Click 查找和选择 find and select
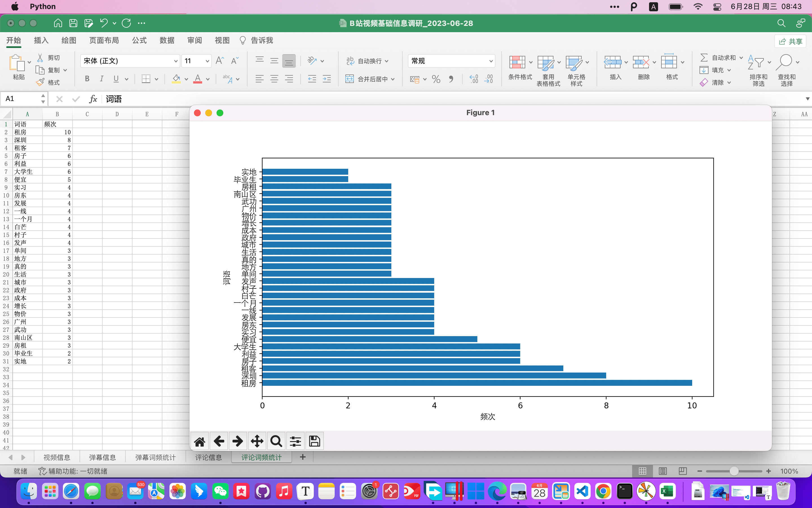The height and width of the screenshot is (508, 812). (787, 71)
